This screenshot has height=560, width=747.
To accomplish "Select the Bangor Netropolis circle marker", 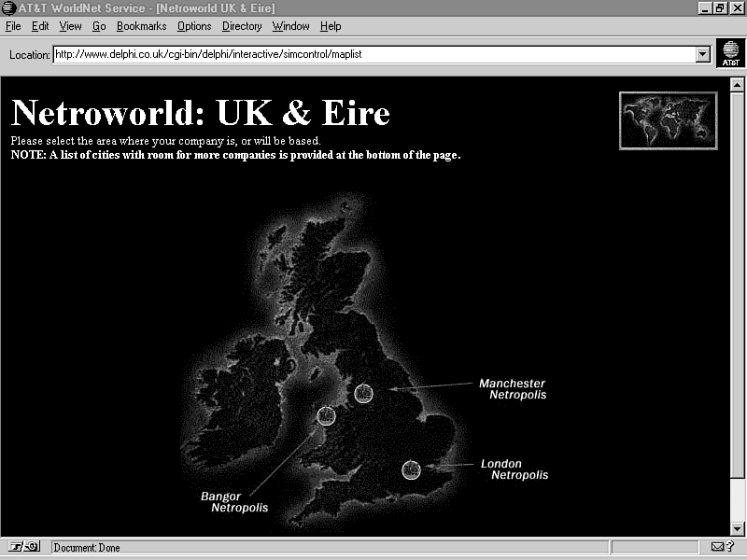I will tap(326, 415).
